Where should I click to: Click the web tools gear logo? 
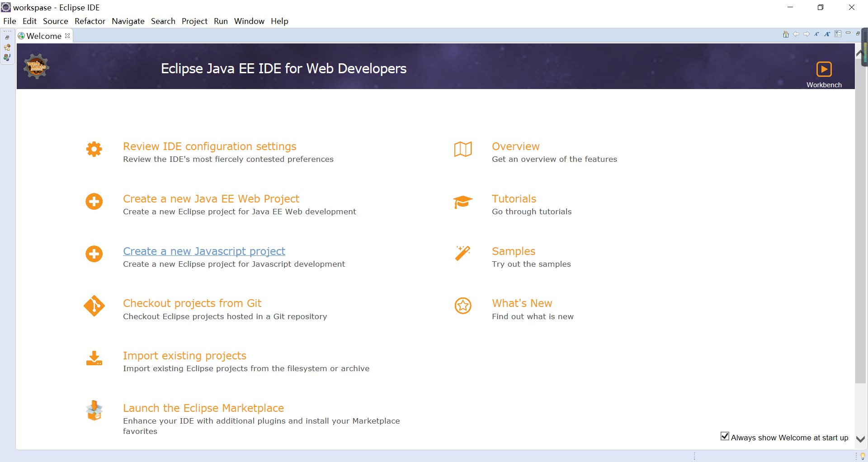click(36, 66)
